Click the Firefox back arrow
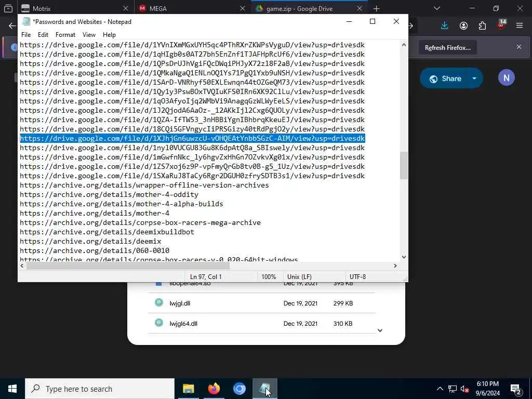 (x=12, y=26)
